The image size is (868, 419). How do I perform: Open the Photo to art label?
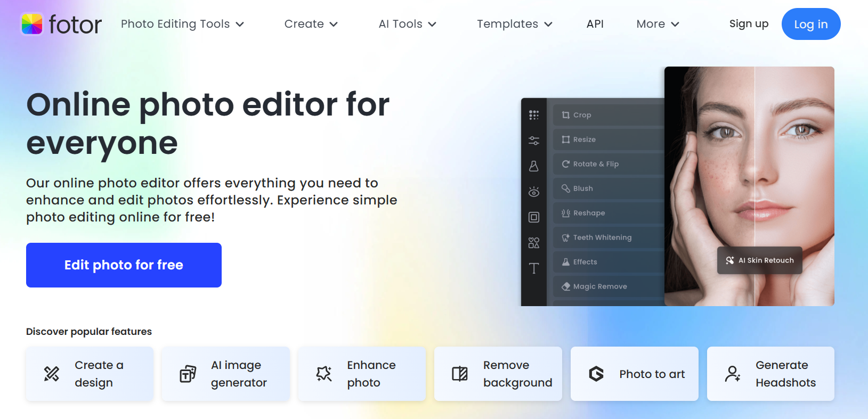point(652,374)
